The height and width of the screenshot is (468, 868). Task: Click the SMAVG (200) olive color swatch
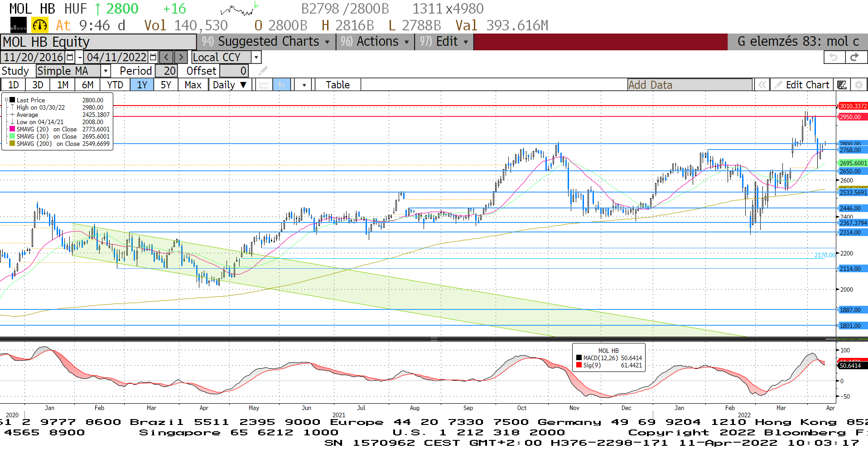click(x=13, y=144)
